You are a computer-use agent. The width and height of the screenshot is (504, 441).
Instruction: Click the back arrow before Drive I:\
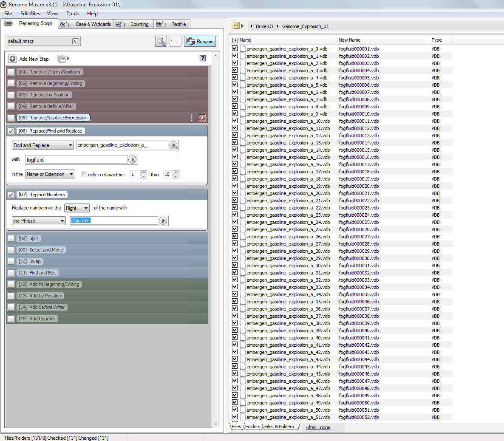pos(251,26)
